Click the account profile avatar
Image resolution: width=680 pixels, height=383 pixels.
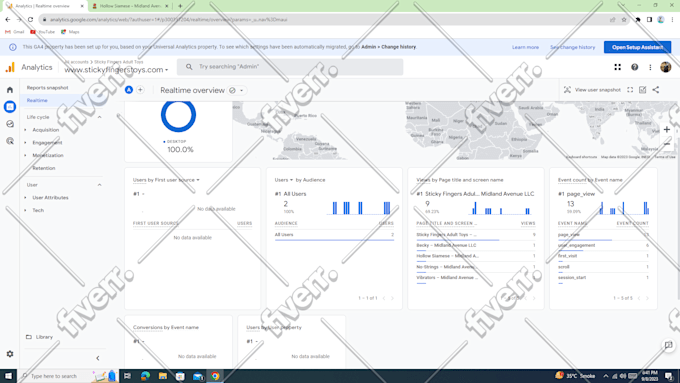(x=666, y=67)
